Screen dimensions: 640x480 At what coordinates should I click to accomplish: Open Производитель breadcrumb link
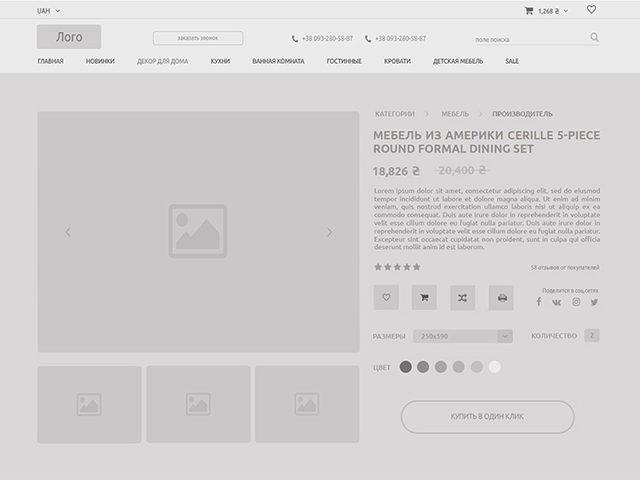[522, 114]
